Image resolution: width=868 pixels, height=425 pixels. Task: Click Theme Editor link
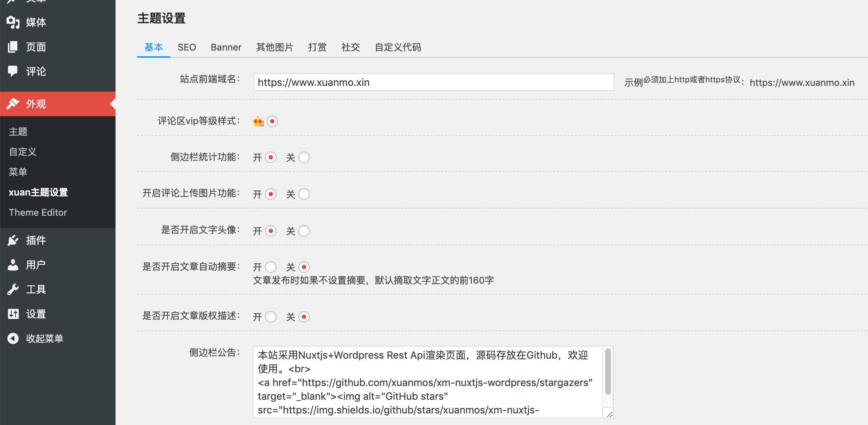38,212
